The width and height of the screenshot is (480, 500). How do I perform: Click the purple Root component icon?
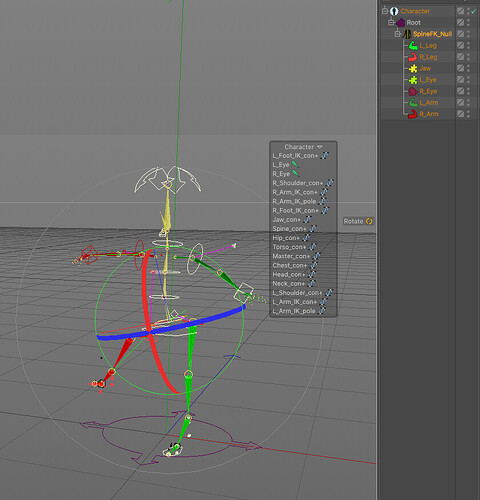(x=401, y=23)
